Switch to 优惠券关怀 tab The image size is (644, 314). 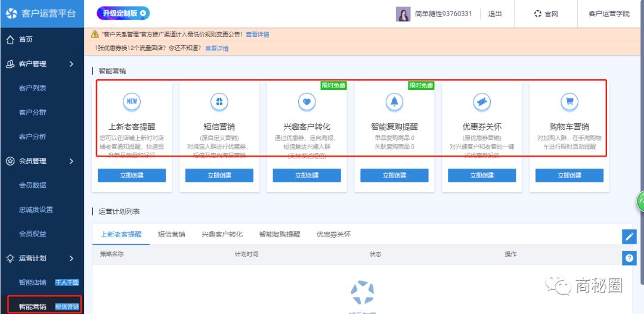click(333, 234)
